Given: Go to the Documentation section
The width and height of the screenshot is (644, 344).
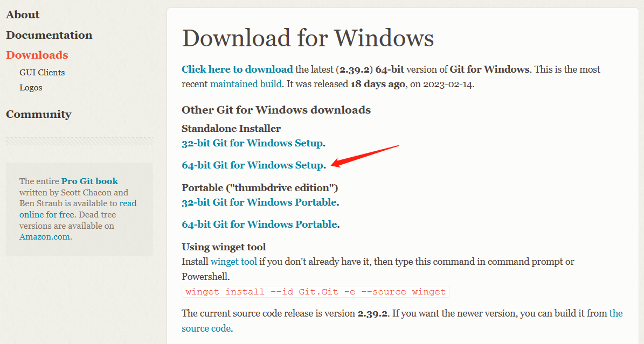Looking at the screenshot, I should tap(49, 35).
